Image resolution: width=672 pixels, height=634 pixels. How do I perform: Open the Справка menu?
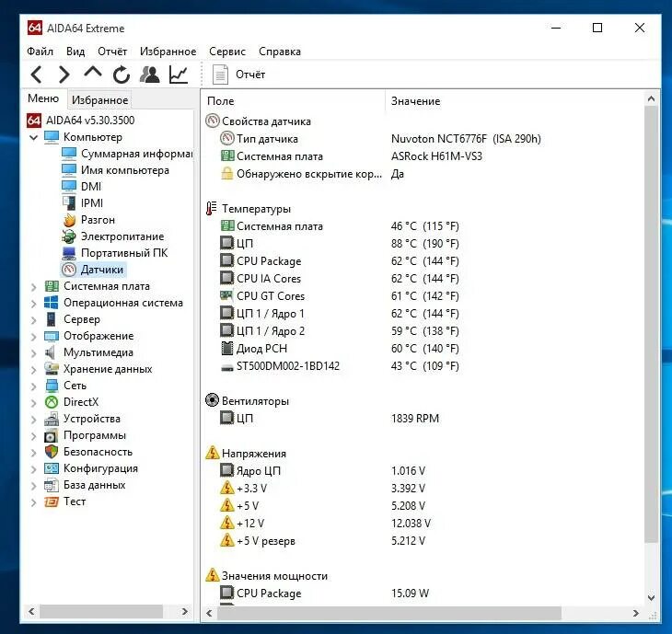coord(280,52)
